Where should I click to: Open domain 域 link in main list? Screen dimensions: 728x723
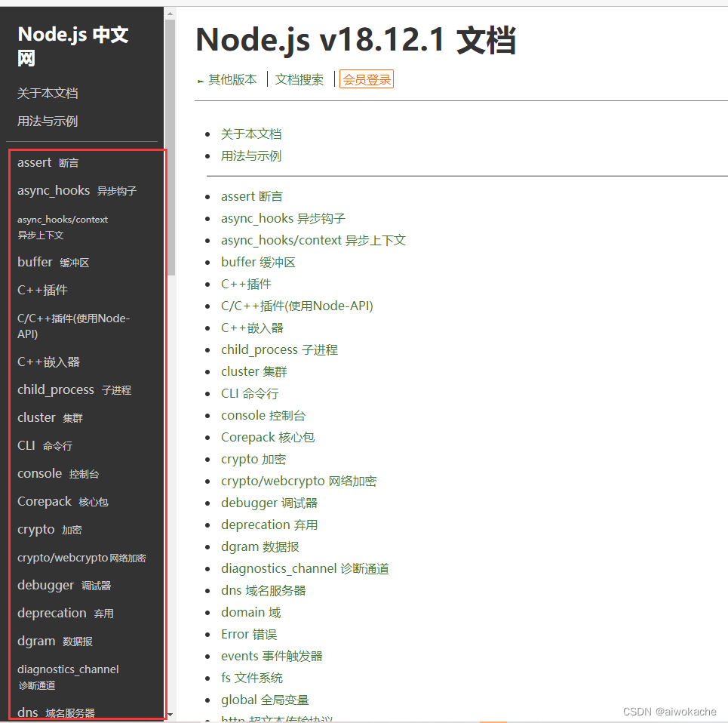pyautogui.click(x=251, y=613)
